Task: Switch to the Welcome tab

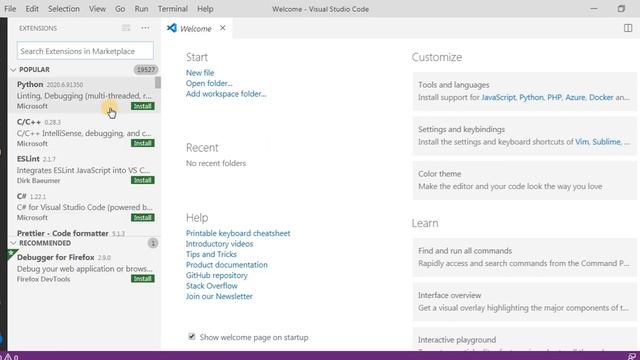Action: (196, 29)
